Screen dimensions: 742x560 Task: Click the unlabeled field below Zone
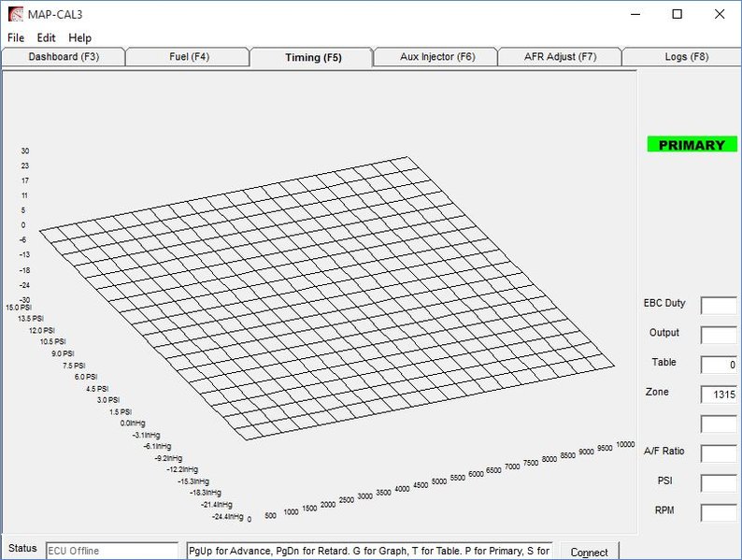click(719, 424)
